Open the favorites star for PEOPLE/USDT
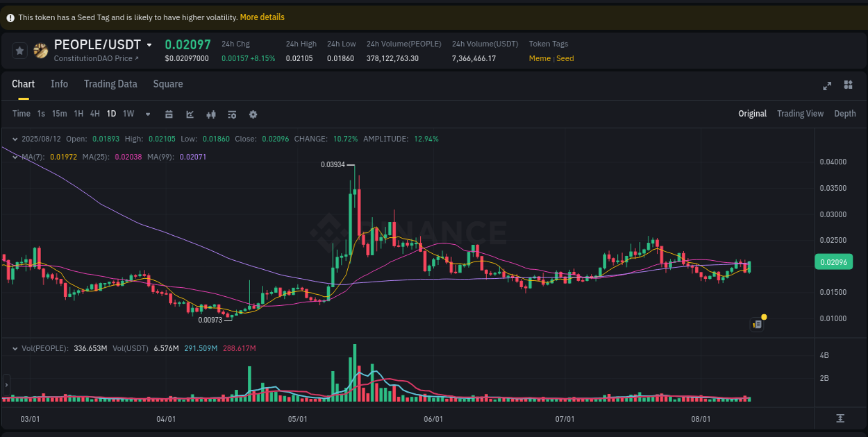 [19, 50]
